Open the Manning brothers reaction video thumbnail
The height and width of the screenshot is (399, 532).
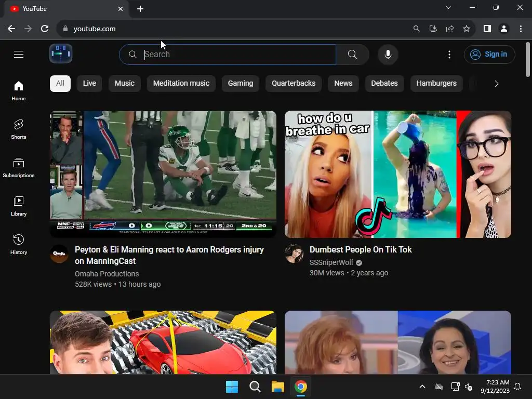(x=163, y=175)
